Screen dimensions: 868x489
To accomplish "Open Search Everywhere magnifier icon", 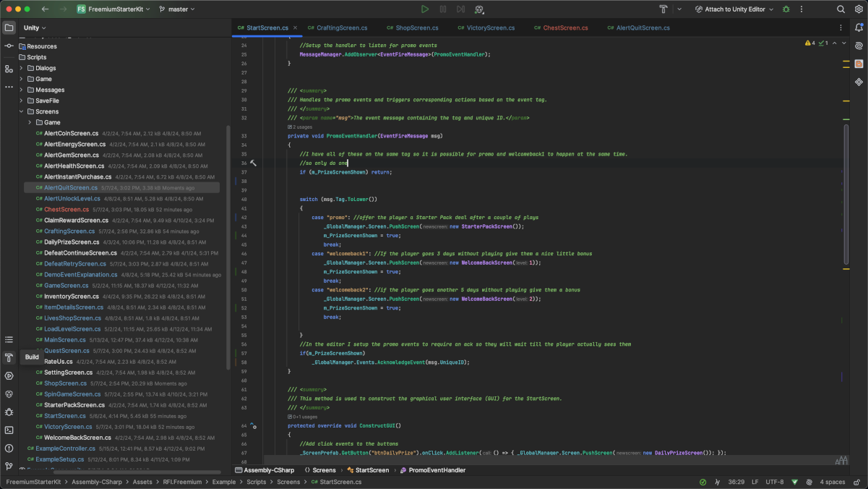I will [x=841, y=9].
